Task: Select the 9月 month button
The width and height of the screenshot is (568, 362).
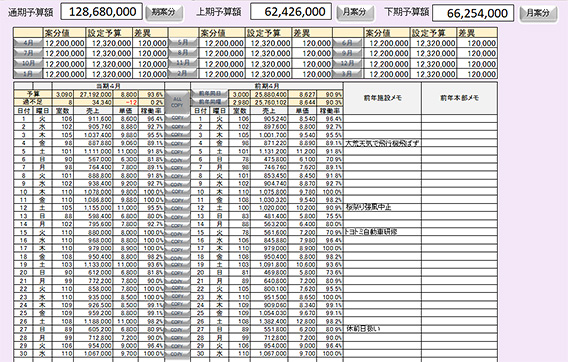Action: tap(347, 53)
